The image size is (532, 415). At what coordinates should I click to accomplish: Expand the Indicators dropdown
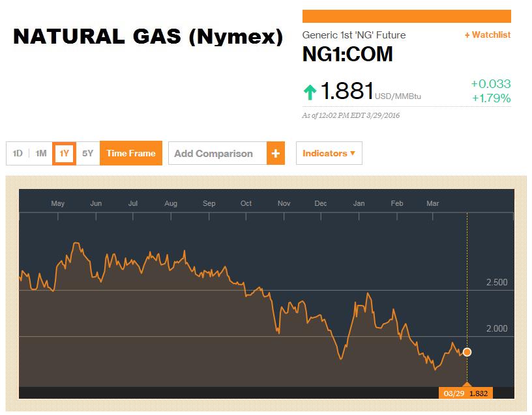pos(329,153)
